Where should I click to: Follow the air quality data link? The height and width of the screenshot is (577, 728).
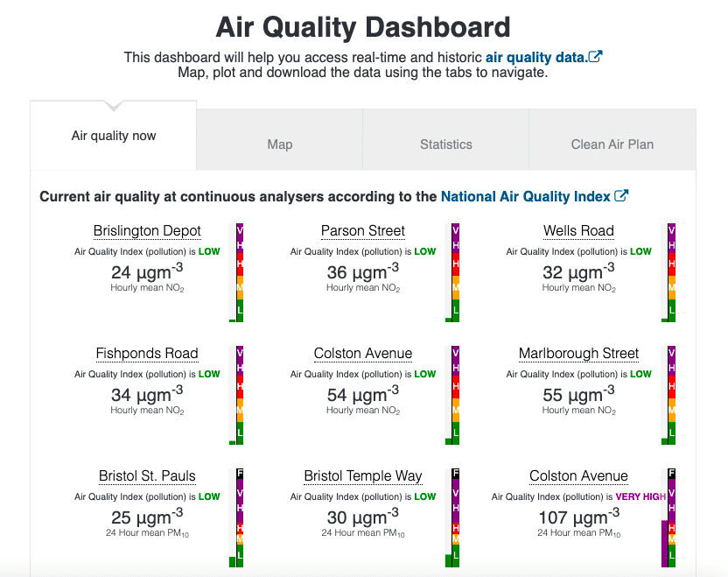535,57
